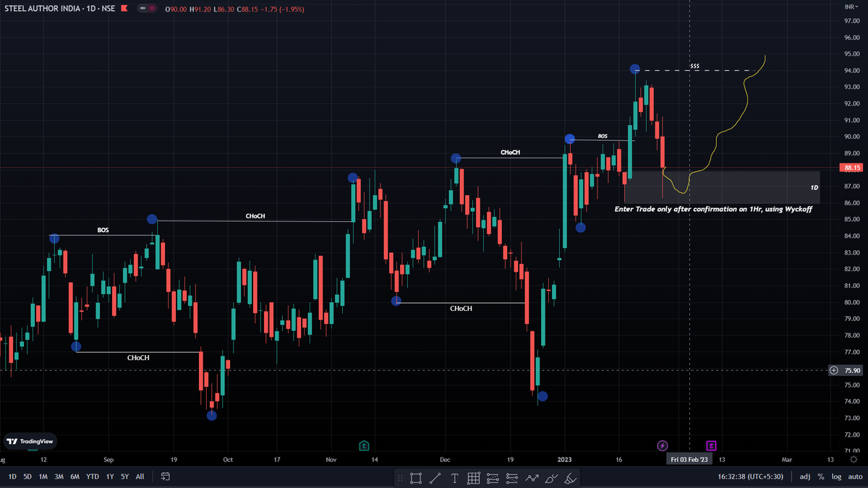Click the 2023 label on the time axis
Screen dimensions: 868x488
click(566, 459)
